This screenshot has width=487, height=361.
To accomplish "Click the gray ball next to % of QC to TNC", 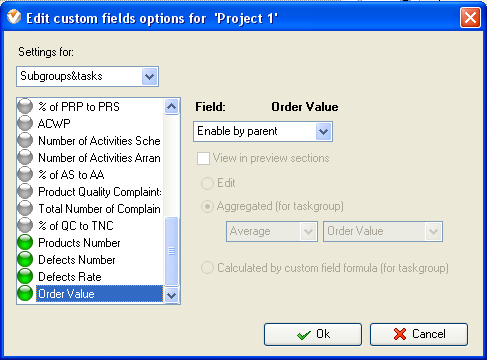I will click(x=25, y=225).
